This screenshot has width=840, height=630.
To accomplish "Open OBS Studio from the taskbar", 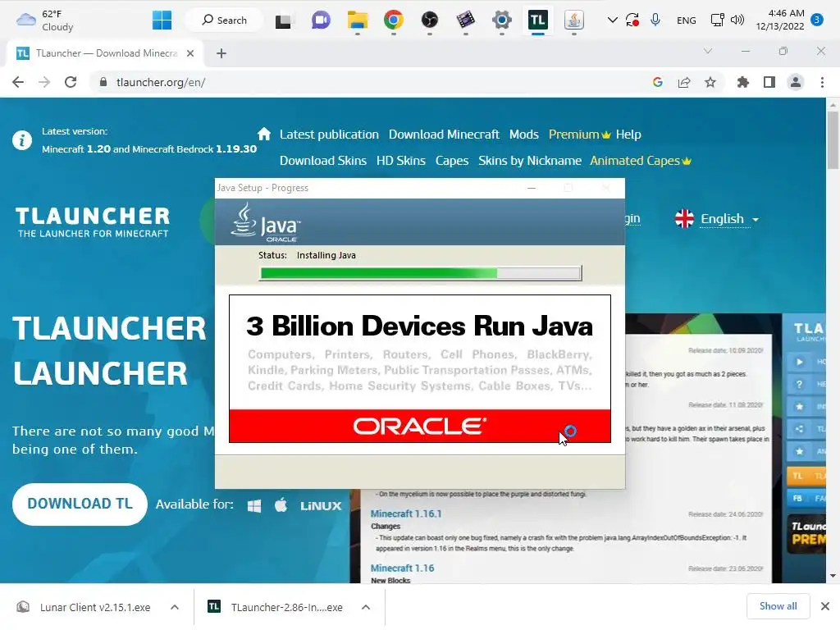I will 430,21.
